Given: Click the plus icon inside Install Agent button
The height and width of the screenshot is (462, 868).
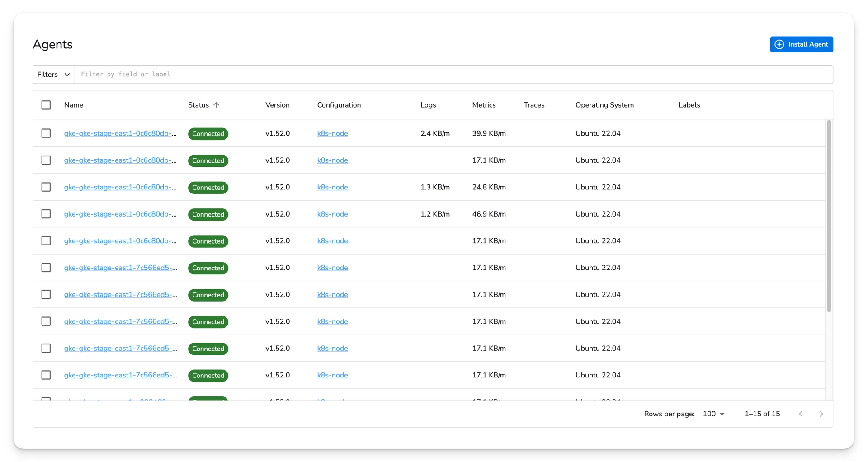Looking at the screenshot, I should pos(779,44).
